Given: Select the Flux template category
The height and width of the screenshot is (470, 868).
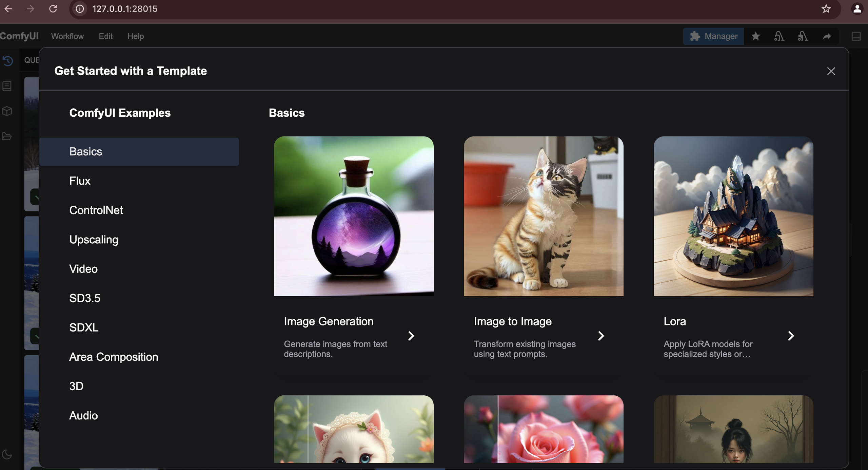Looking at the screenshot, I should click(x=139, y=181).
